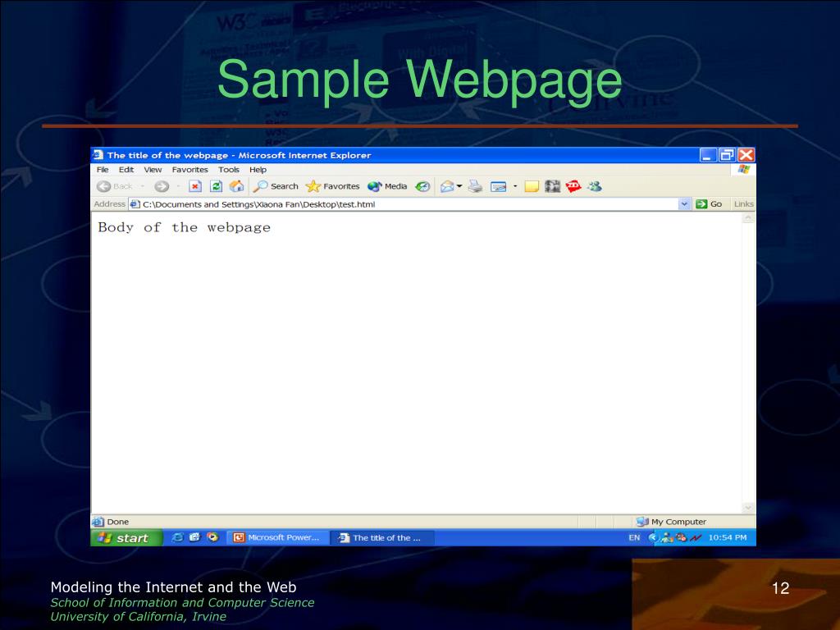This screenshot has width=840, height=630.
Task: Click the page icon in address bar
Action: pos(135,204)
